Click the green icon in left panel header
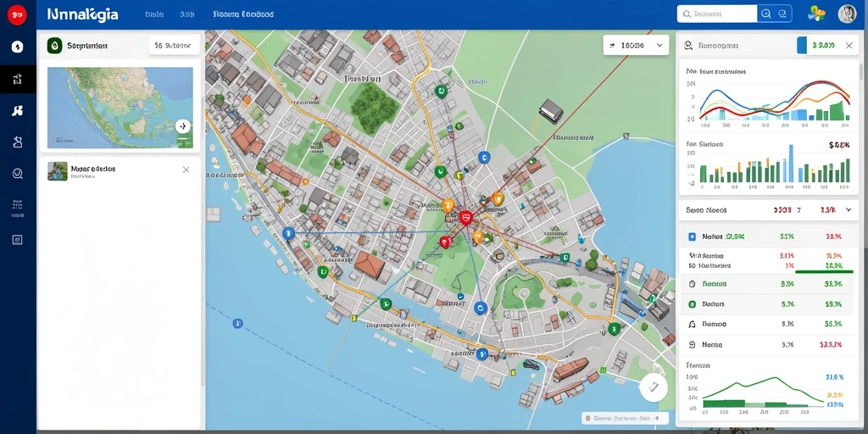The image size is (868, 434). (54, 46)
